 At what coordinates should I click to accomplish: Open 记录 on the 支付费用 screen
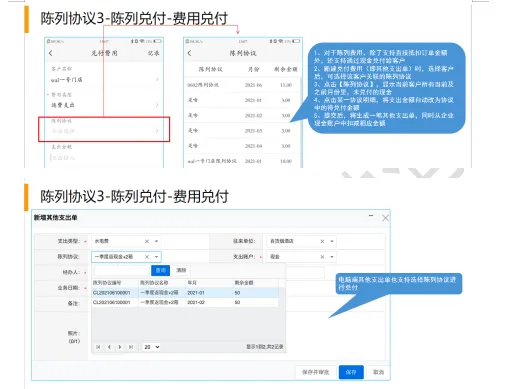coord(154,53)
